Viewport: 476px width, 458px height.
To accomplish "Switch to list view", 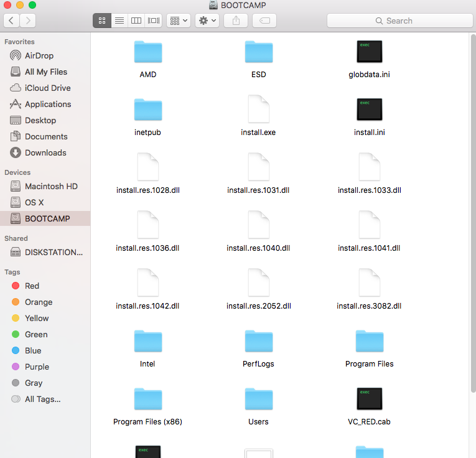I will point(119,21).
